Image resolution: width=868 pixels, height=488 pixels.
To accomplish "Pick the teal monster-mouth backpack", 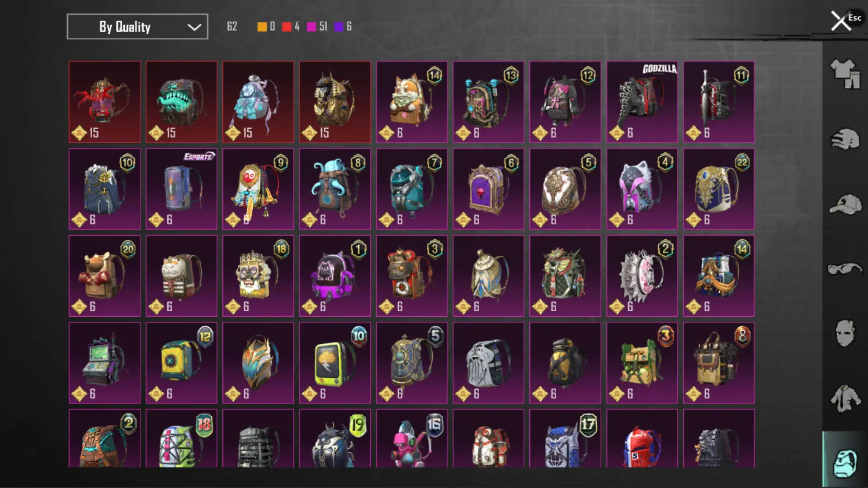I will [x=181, y=102].
